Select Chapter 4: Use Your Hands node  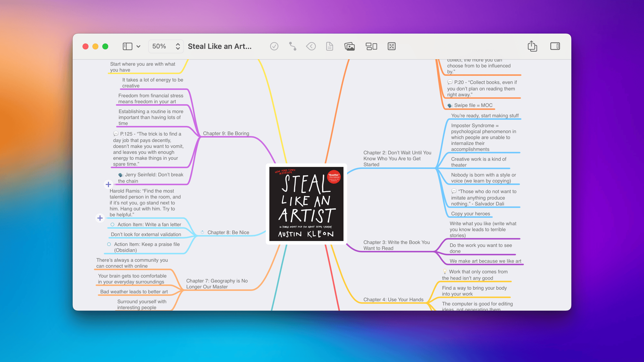click(393, 300)
